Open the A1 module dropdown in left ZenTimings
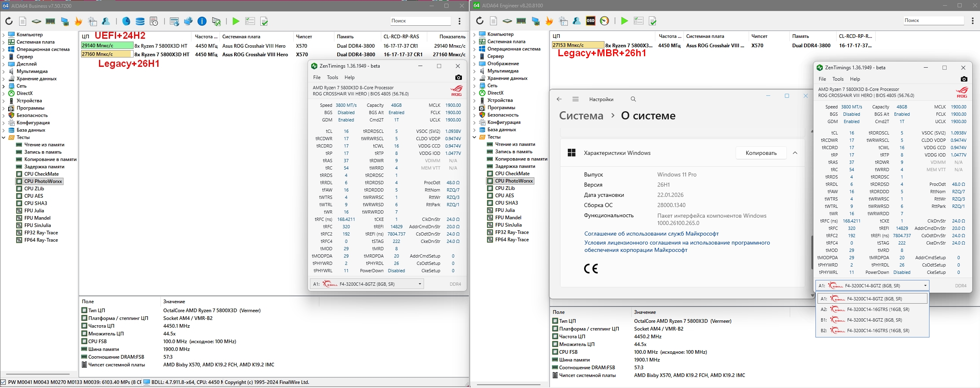The image size is (980, 388). click(x=367, y=284)
